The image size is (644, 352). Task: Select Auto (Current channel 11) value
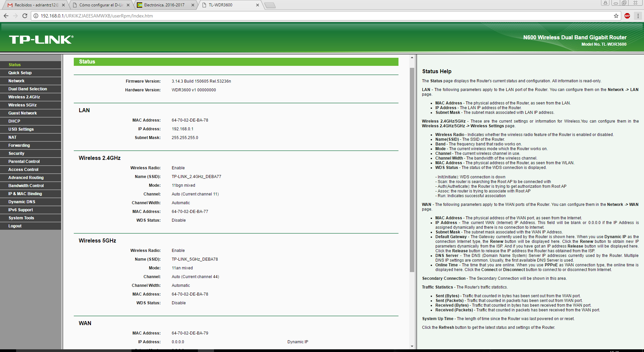pos(195,194)
